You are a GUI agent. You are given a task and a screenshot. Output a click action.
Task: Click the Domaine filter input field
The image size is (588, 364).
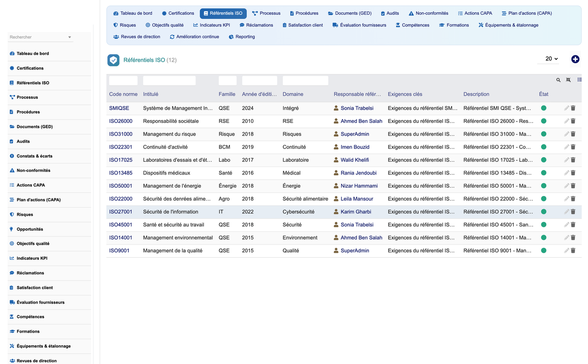click(305, 80)
